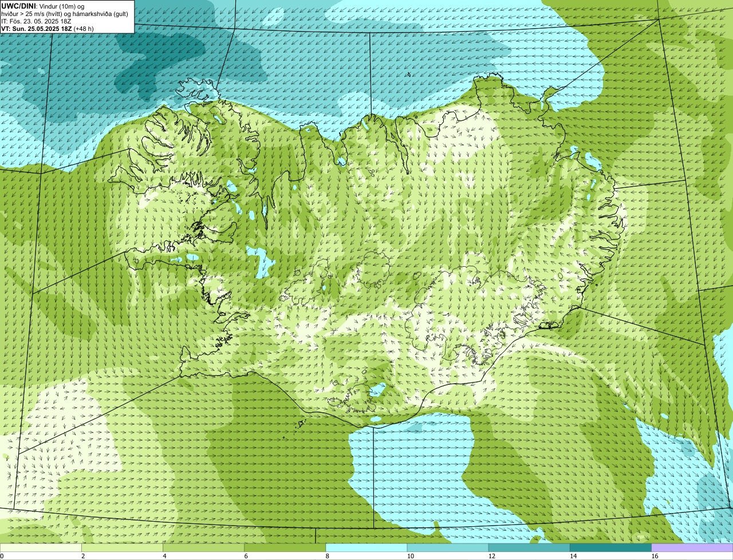Image resolution: width=733 pixels, height=560 pixels.
Task: Click the 2–4 m/s light green legend swatch
Action: [x=122, y=547]
